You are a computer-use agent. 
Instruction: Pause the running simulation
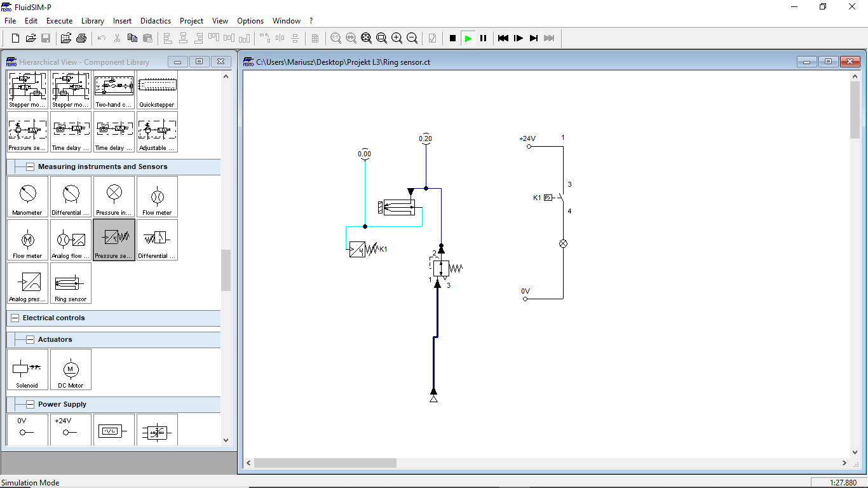click(483, 38)
